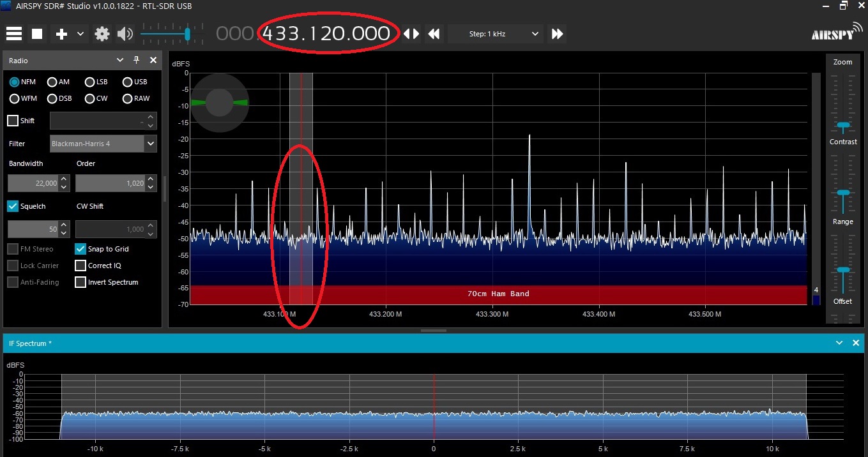Click the plus add-source icon

(x=62, y=34)
